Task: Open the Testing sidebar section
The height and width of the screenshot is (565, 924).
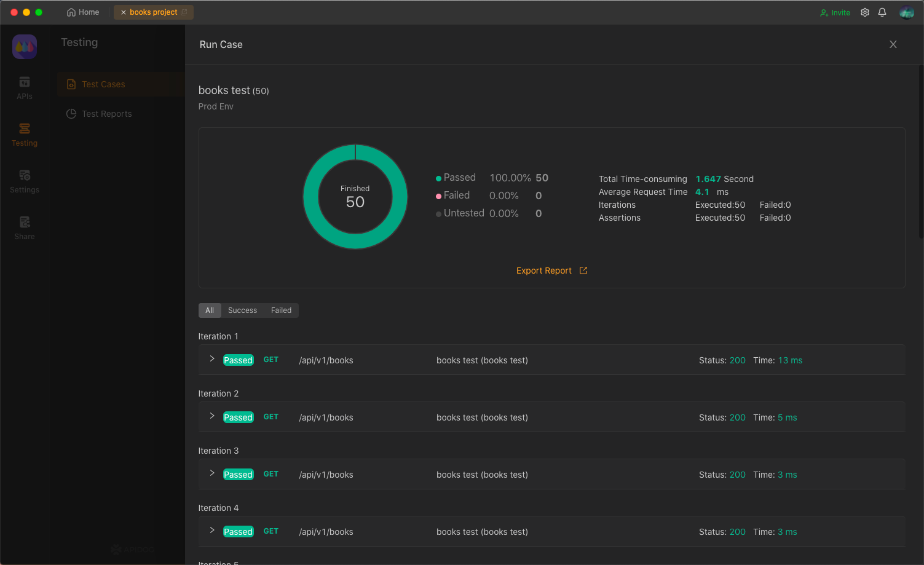Action: pos(25,135)
